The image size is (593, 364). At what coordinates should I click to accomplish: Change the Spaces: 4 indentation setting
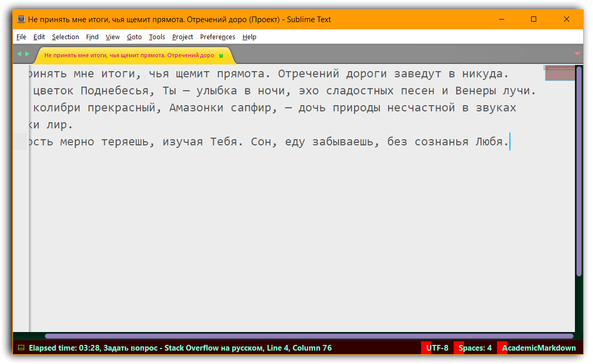pos(475,348)
